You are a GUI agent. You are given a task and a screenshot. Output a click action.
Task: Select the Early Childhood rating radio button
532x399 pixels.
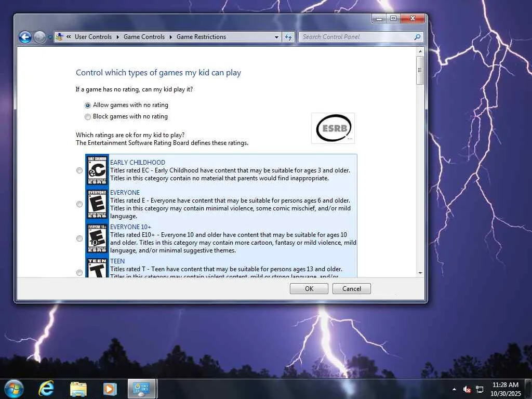(x=79, y=170)
